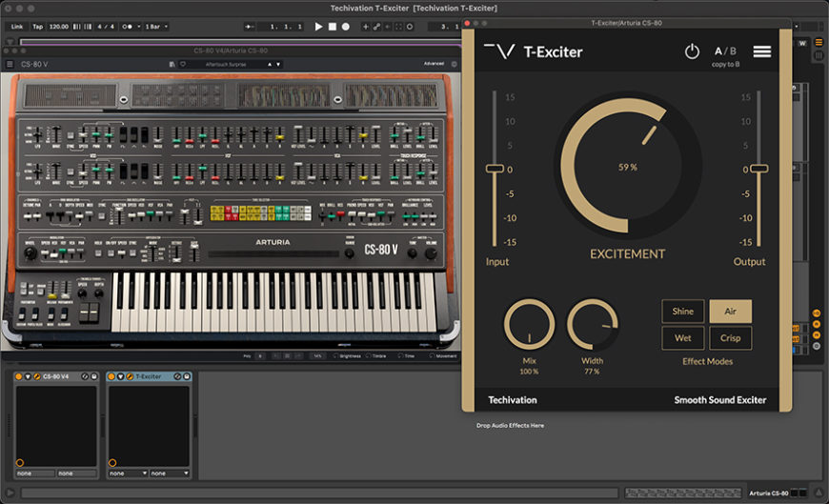Switch T-Exciter A/B preset comparison
The image size is (829, 504).
(x=725, y=50)
